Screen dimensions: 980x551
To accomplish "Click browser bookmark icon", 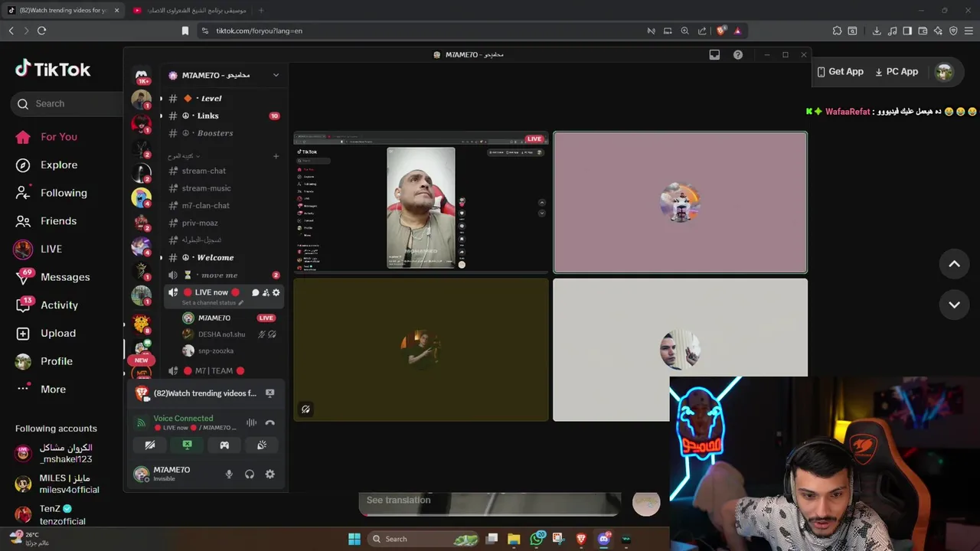I will coord(185,31).
